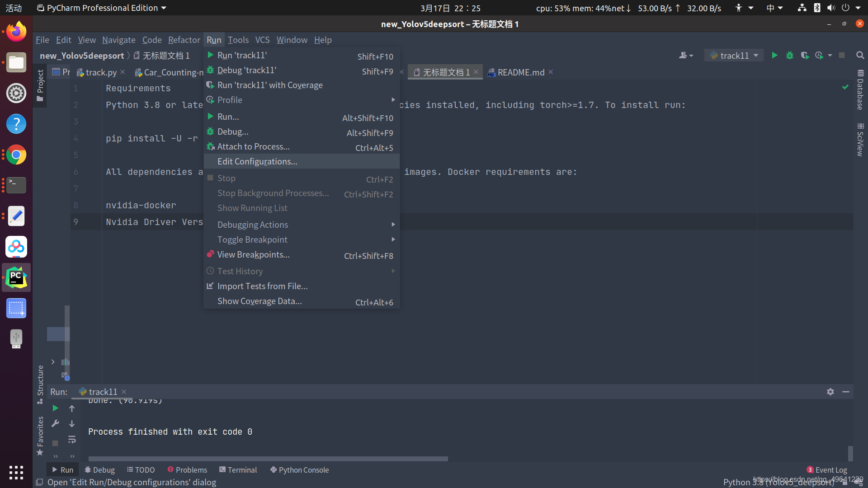Click the Profile toolbar icon
Image resolution: width=868 pixels, height=488 pixels.
coord(819,55)
